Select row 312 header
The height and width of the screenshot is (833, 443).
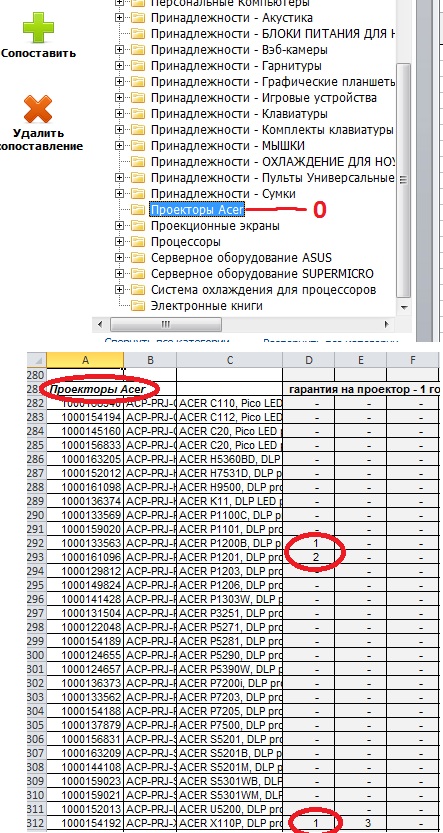[37, 822]
